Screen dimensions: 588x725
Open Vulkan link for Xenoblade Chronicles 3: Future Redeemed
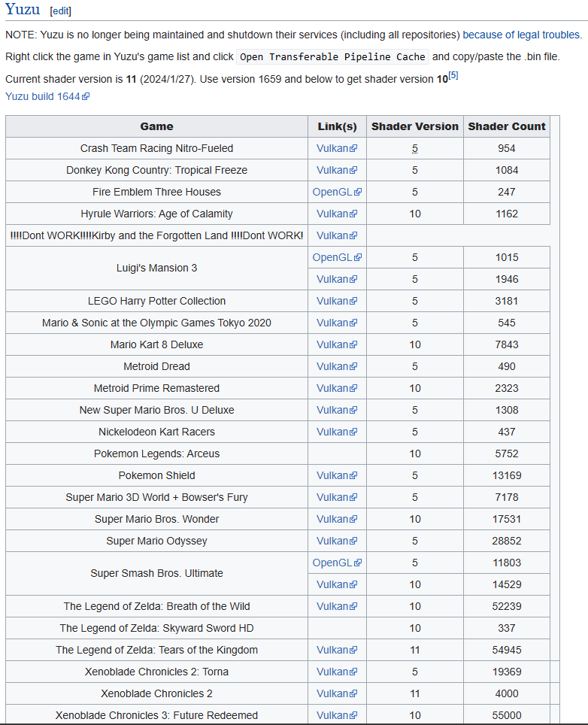pos(337,715)
